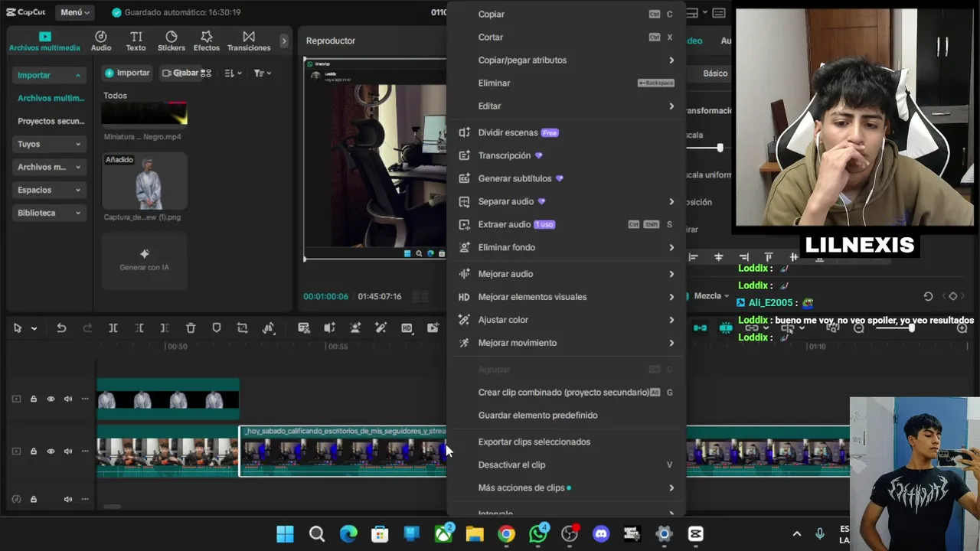This screenshot has width=980, height=551.
Task: Open the Mezcla dropdown
Action: (711, 296)
